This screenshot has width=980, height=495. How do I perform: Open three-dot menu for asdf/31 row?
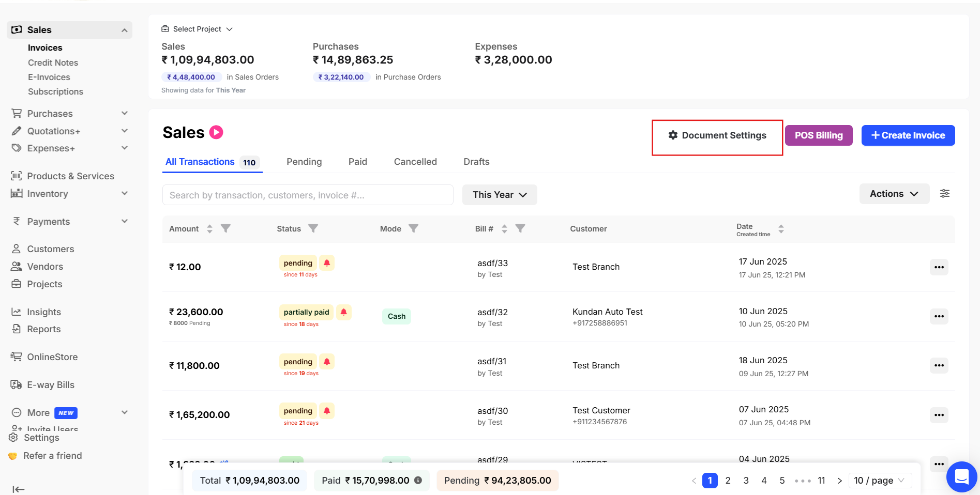point(939,365)
